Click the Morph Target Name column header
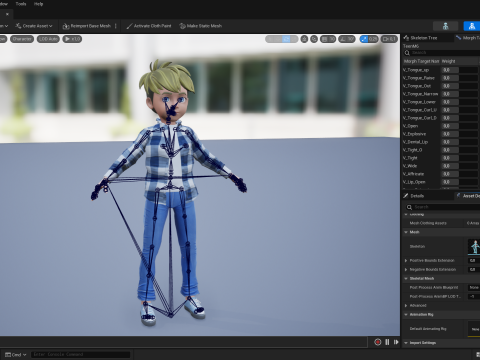 point(421,61)
